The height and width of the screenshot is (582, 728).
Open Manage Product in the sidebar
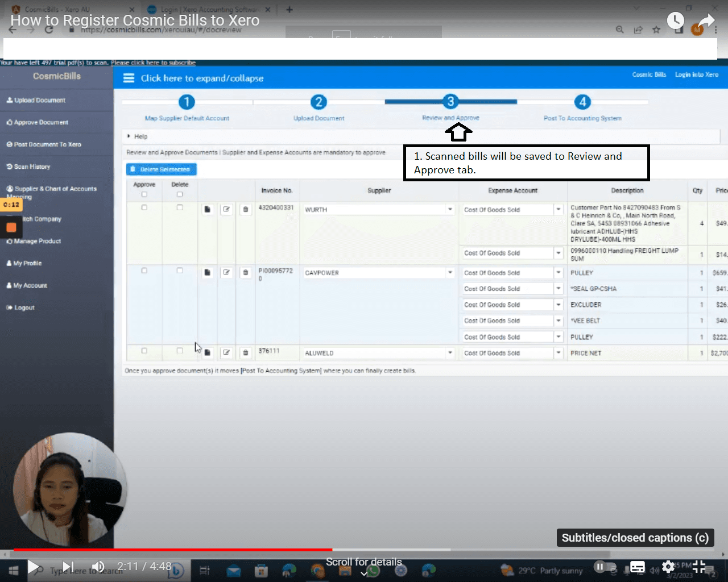(34, 241)
